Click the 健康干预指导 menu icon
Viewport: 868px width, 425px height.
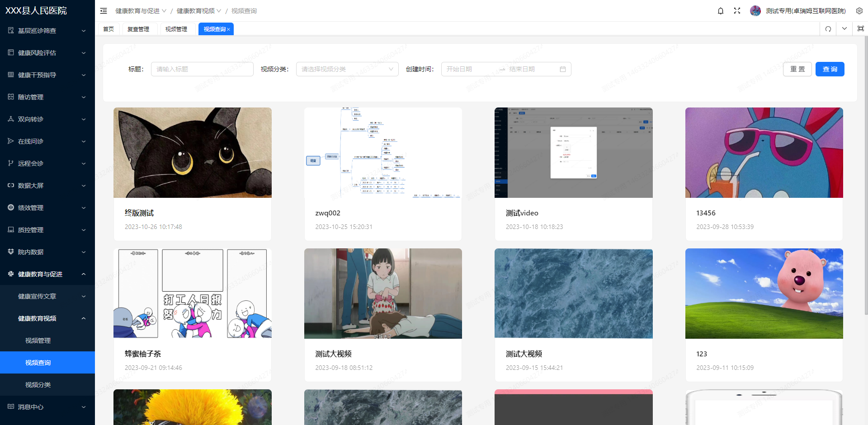point(11,75)
